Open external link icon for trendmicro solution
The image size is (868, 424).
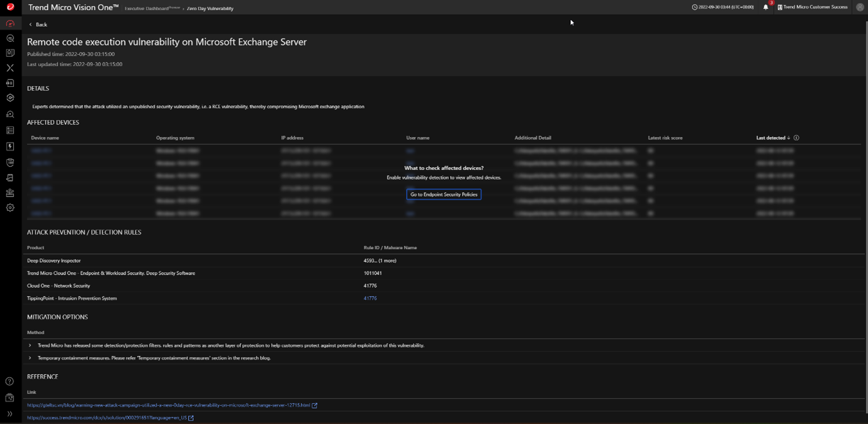click(191, 418)
